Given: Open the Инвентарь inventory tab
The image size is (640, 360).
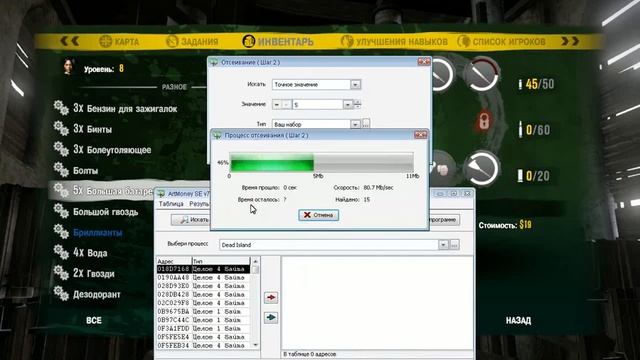Looking at the screenshot, I should tap(278, 41).
